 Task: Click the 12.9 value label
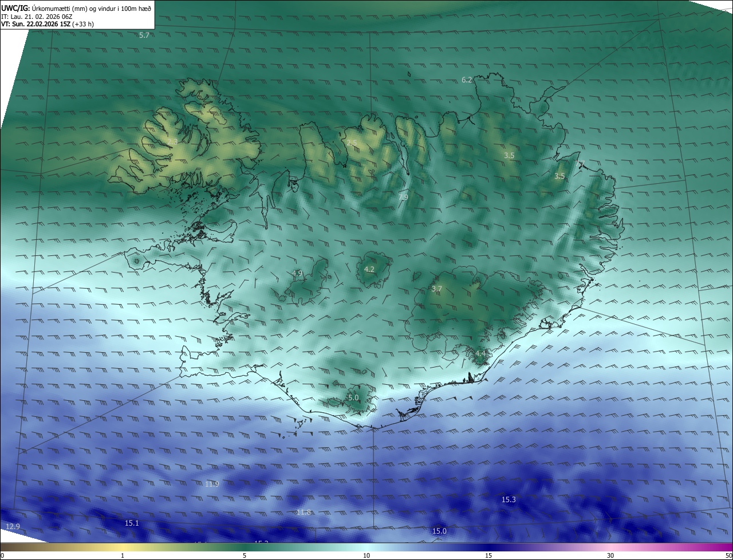[x=13, y=526]
